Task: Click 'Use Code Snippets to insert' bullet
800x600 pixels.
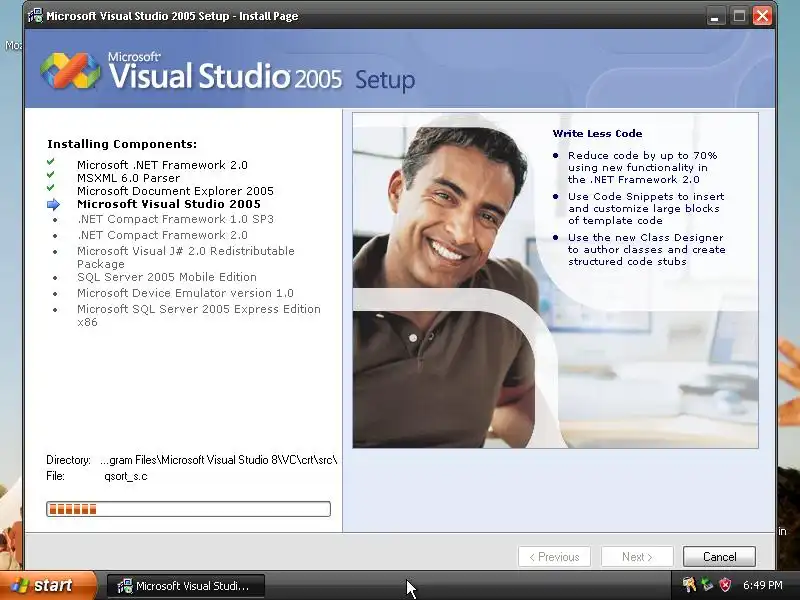Action: click(x=646, y=208)
